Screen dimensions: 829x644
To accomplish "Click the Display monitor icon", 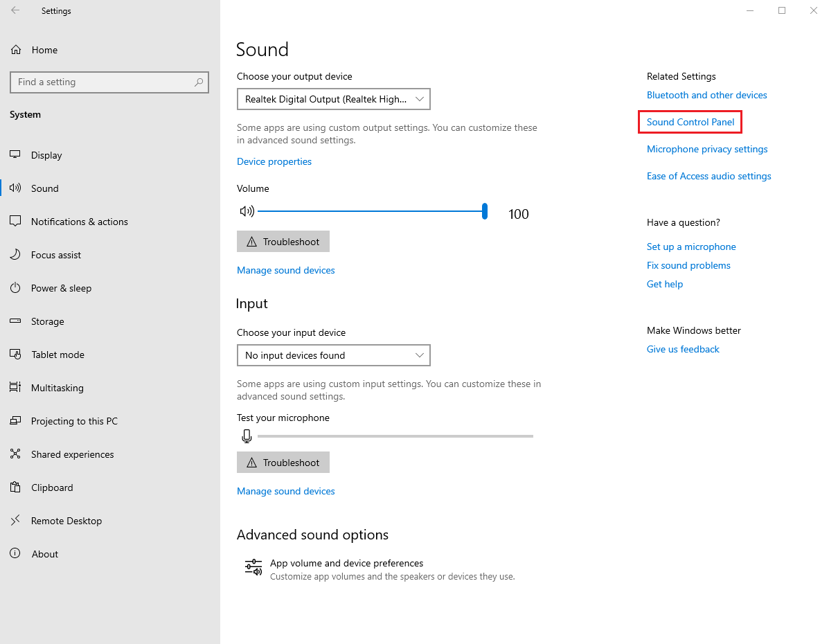I will point(16,155).
